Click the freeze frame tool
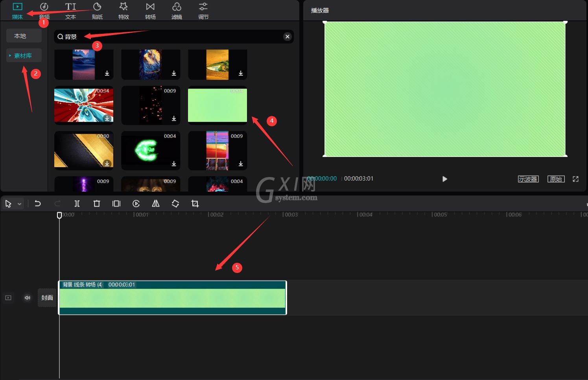Screen dimensions: 588x380 (116, 203)
